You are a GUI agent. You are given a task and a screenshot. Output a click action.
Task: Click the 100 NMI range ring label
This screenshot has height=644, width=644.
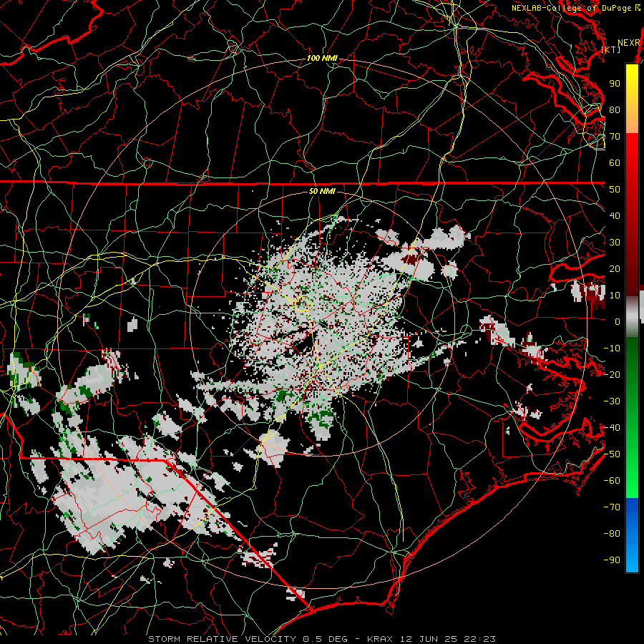click(x=322, y=59)
